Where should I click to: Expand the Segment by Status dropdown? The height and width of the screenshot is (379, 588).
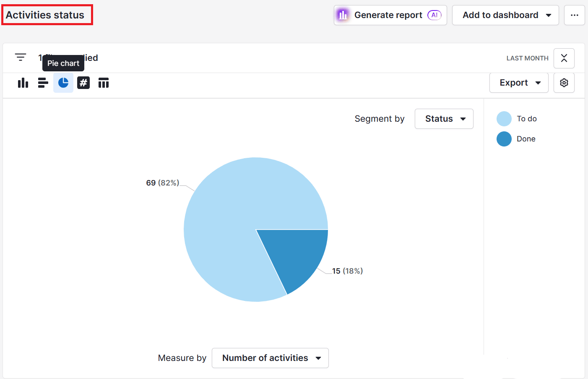[444, 119]
